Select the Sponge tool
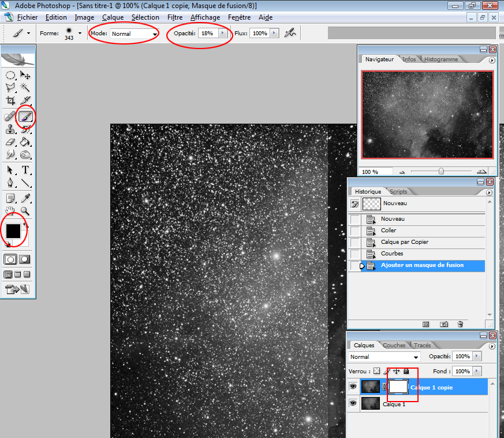 click(25, 155)
